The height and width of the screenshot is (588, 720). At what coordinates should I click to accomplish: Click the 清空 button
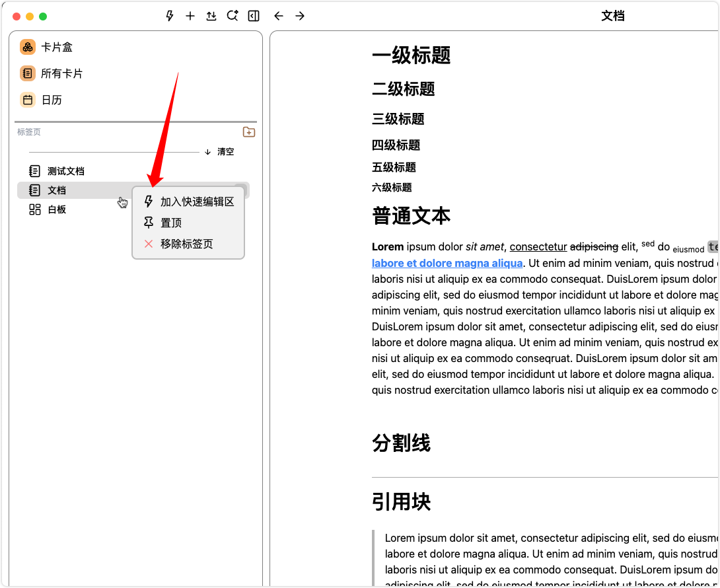click(x=225, y=151)
